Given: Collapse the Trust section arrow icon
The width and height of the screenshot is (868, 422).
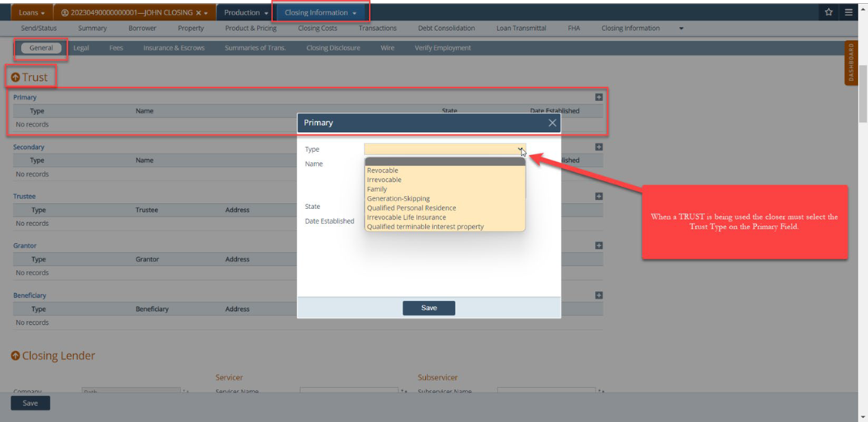Looking at the screenshot, I should click(15, 77).
